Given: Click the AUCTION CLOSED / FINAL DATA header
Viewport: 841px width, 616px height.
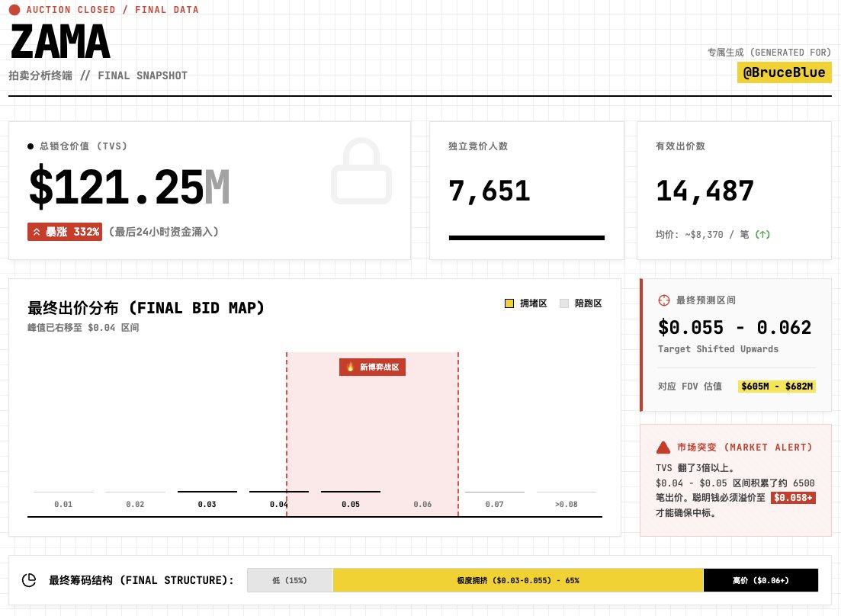Looking at the screenshot, I should (112, 10).
